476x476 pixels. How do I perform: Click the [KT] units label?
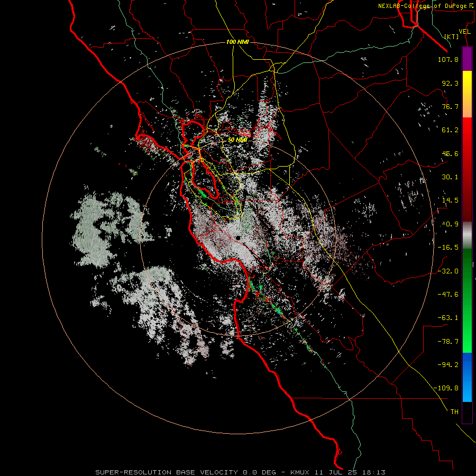pos(452,36)
